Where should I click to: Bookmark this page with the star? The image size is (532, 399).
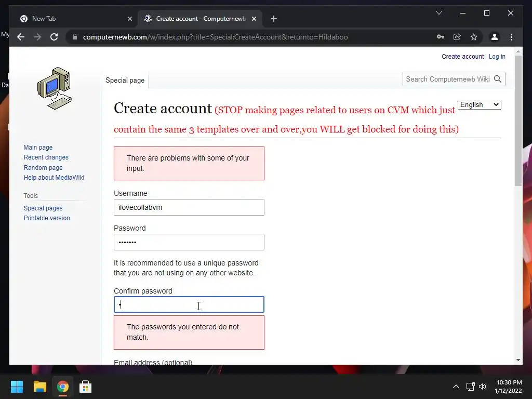pos(474,37)
